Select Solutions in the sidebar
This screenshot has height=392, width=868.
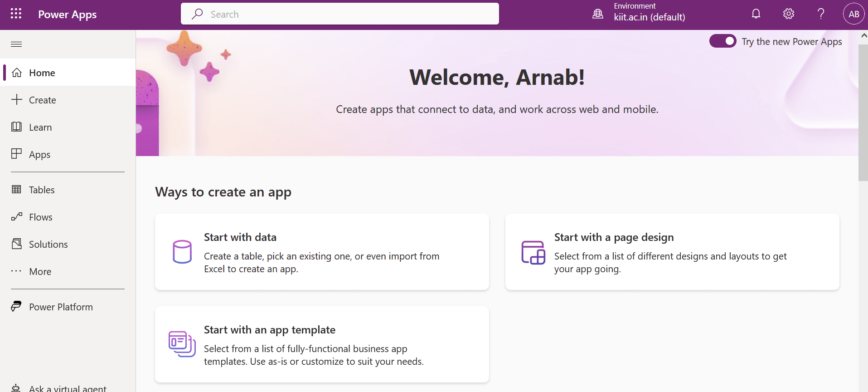coord(48,244)
